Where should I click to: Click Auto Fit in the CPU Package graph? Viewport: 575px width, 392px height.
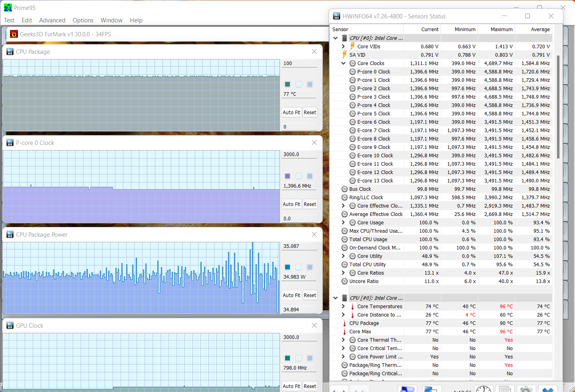[291, 113]
